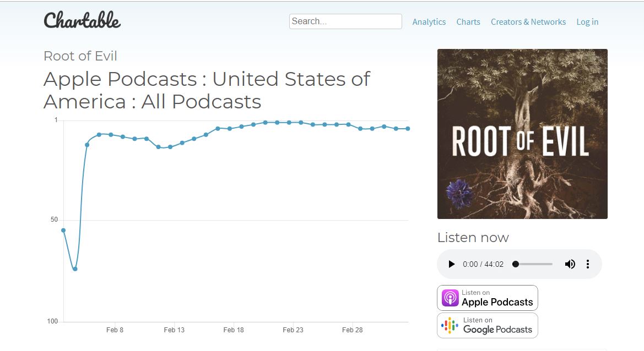Open Listen on Apple Podcasts badge
The width and height of the screenshot is (644, 351).
[x=488, y=298]
